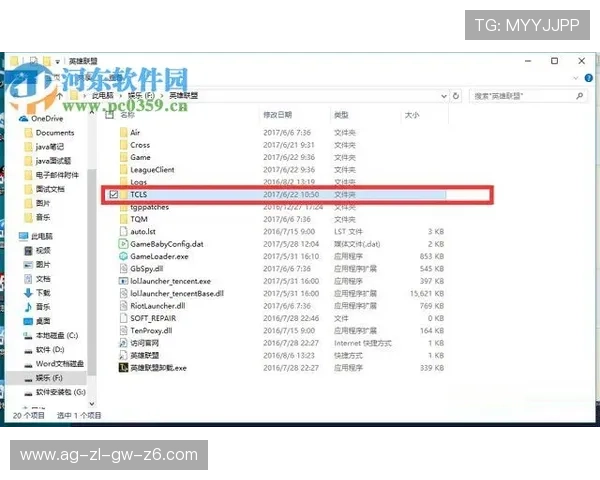This screenshot has width=600, height=480.
Task: Select the lol.launcher_tencent.exe icon
Action: pos(123,281)
